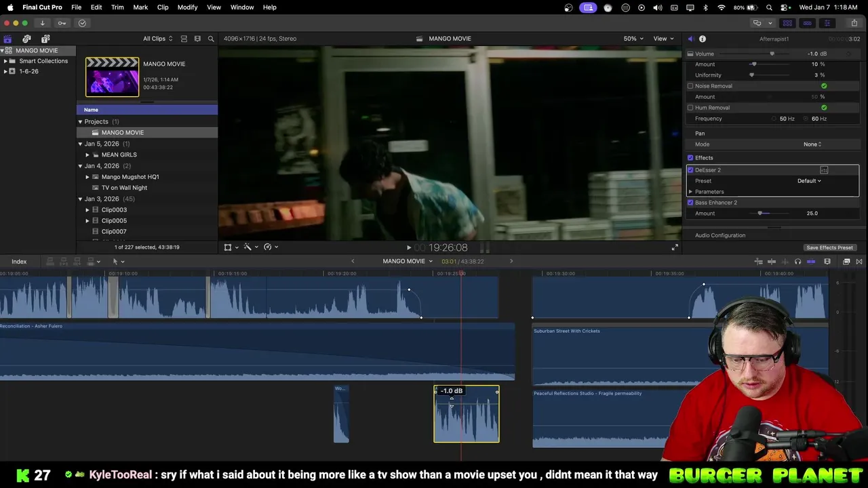Open Control Center in macOS menu bar
Screen dimensions: 868x488
click(785, 7)
